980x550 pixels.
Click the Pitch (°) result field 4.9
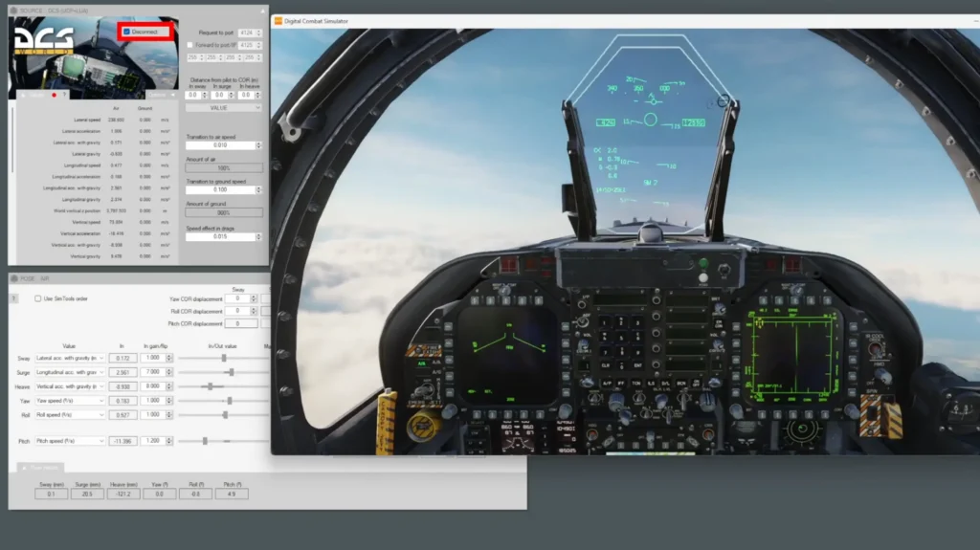(232, 494)
